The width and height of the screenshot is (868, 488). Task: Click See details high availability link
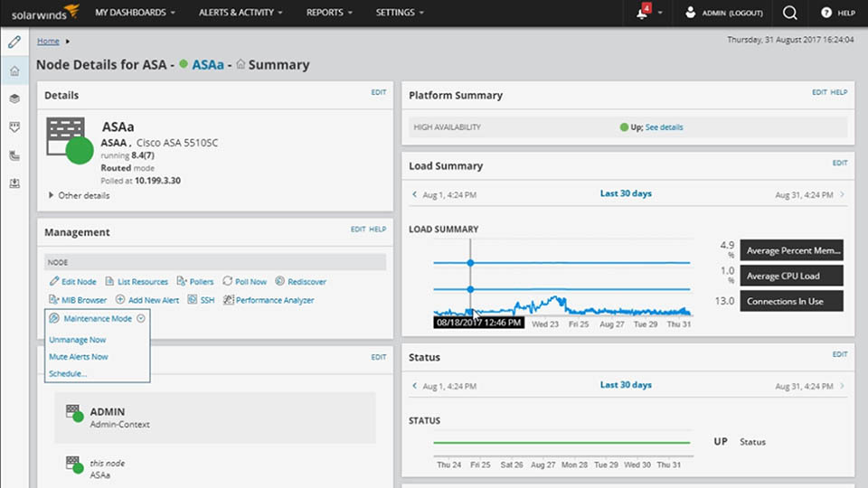[664, 127]
